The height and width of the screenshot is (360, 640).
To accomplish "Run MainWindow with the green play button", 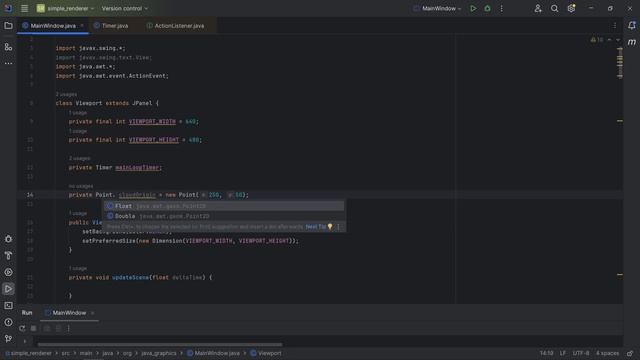I will [x=473, y=8].
